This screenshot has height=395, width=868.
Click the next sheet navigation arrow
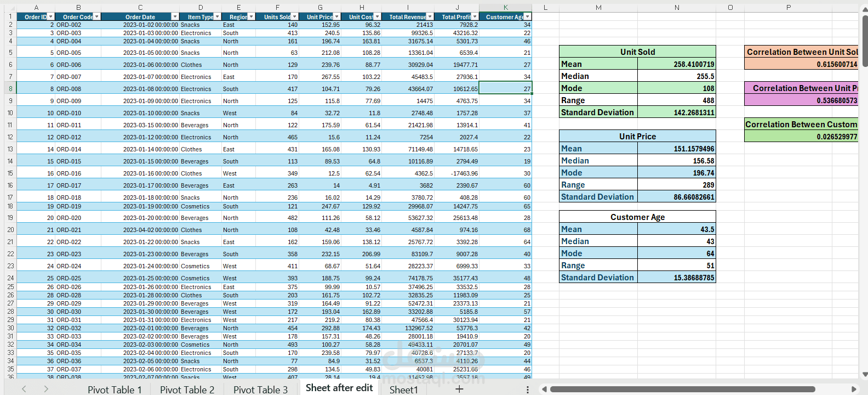(x=46, y=389)
